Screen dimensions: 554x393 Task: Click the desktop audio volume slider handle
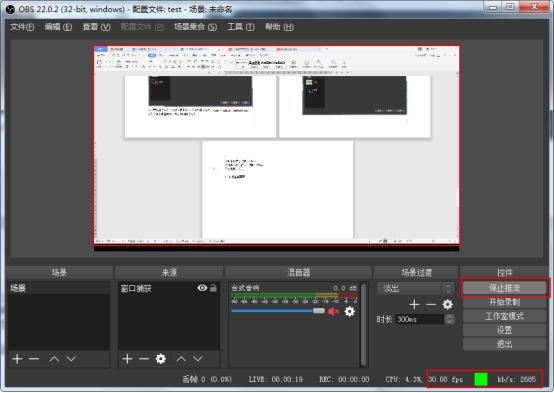(319, 311)
